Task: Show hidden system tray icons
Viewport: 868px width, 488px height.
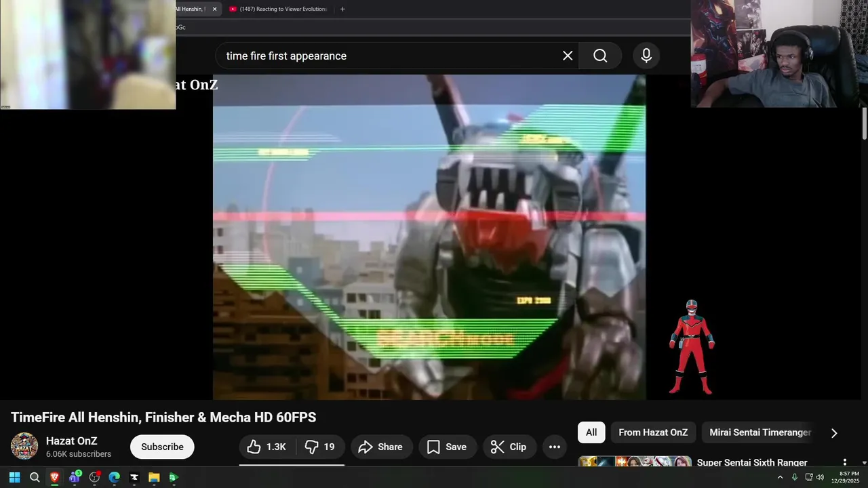Action: (x=780, y=477)
